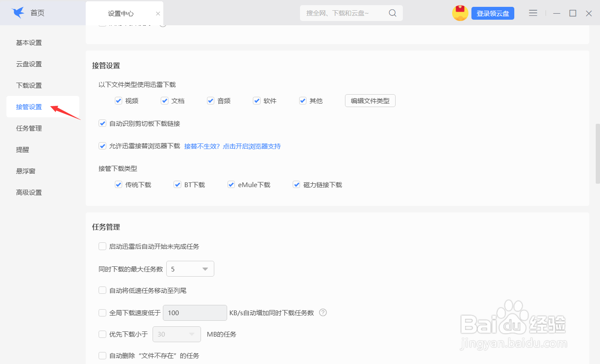Click the search box 搜全网、下载和云盘
The image size is (600, 364).
(x=351, y=13)
